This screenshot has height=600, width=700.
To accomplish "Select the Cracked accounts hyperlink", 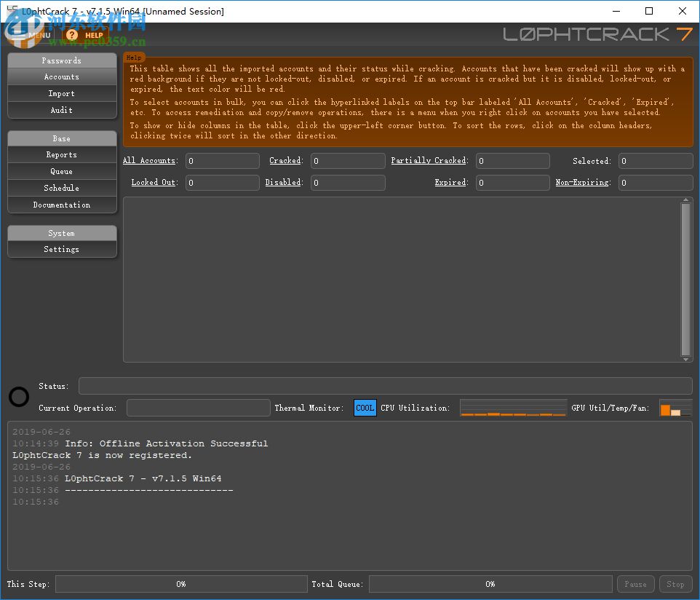I will coord(285,160).
